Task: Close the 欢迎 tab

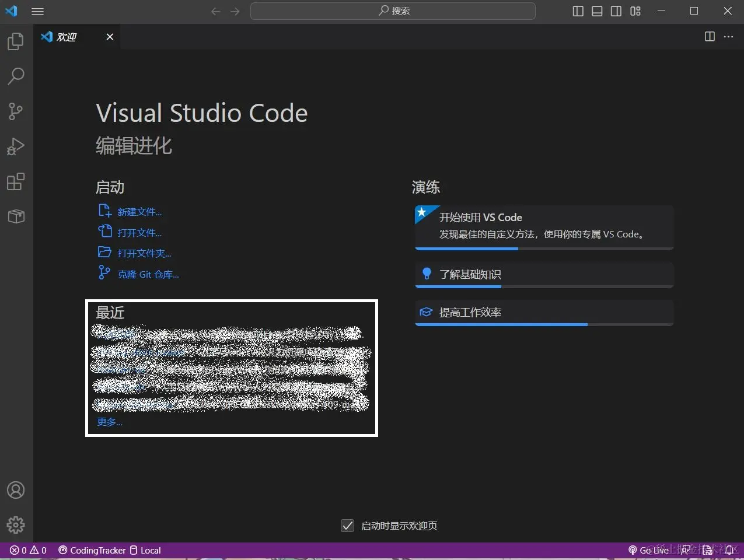Action: pyautogui.click(x=110, y=37)
